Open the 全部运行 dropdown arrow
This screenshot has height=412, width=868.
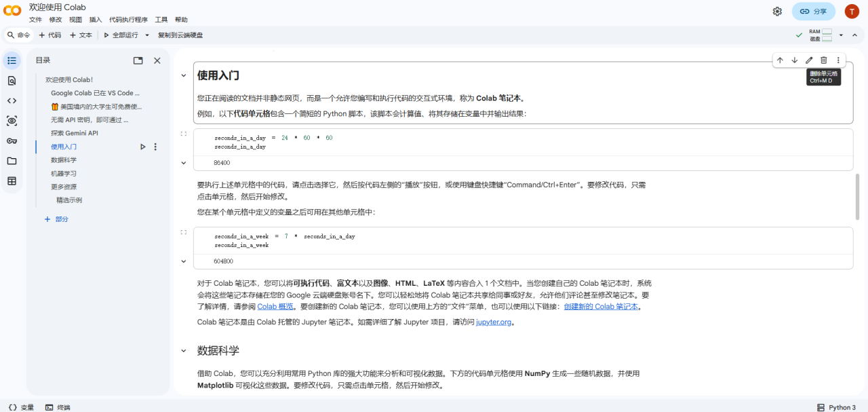tap(146, 35)
